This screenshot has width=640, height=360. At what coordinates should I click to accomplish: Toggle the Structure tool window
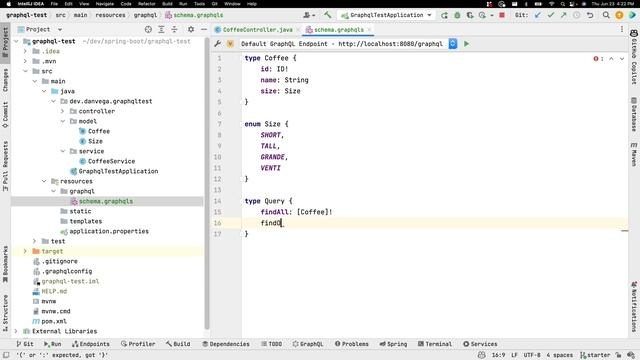(5, 313)
